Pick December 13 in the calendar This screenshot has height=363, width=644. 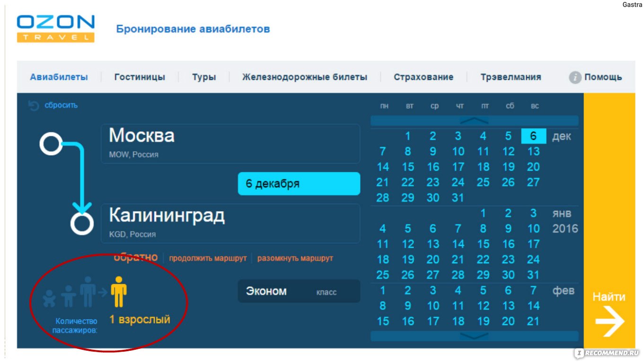[x=533, y=152]
